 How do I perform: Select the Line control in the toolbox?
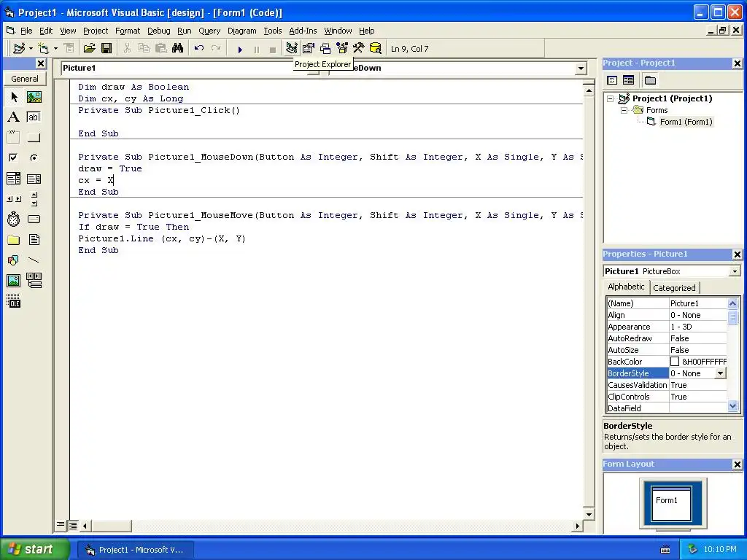point(34,260)
